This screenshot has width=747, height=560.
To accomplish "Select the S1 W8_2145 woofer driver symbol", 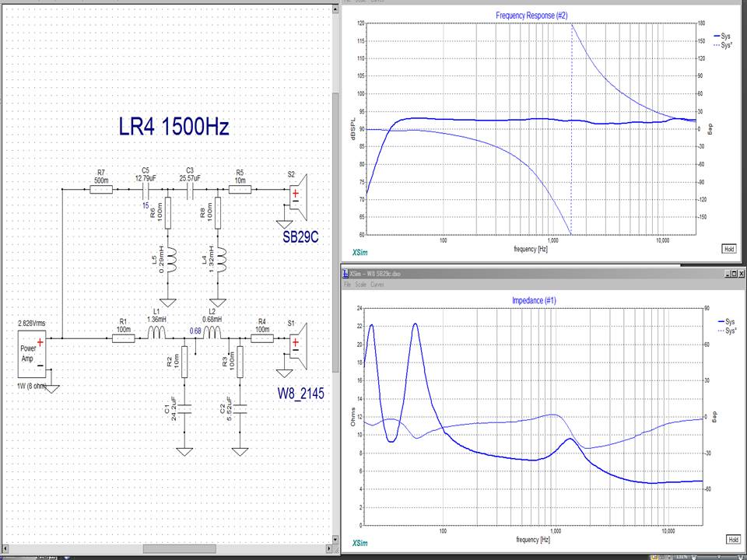I will tap(299, 346).
